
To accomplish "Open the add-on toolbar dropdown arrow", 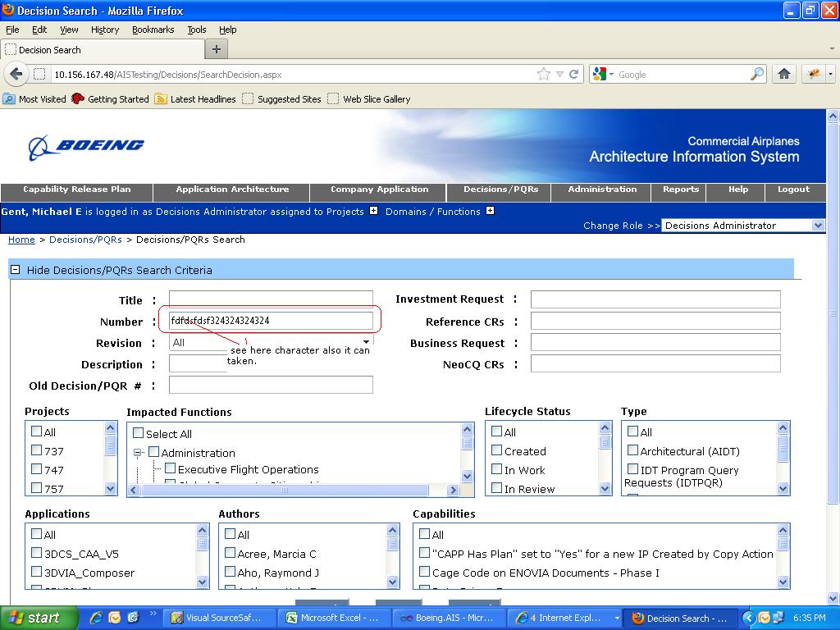I will pos(830,74).
